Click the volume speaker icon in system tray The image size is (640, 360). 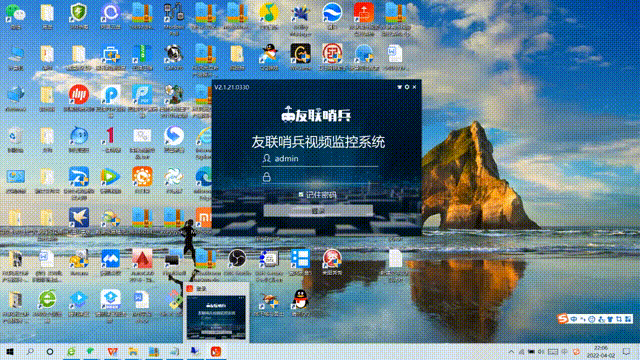(541, 352)
